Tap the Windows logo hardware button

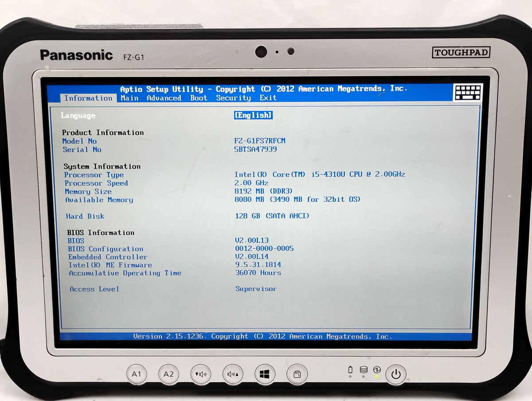pyautogui.click(x=265, y=374)
